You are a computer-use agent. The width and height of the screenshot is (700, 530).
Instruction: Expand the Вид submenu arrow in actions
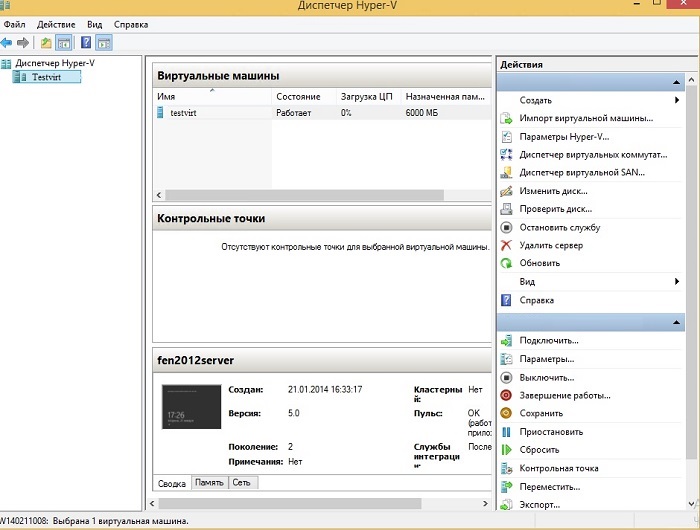(677, 281)
